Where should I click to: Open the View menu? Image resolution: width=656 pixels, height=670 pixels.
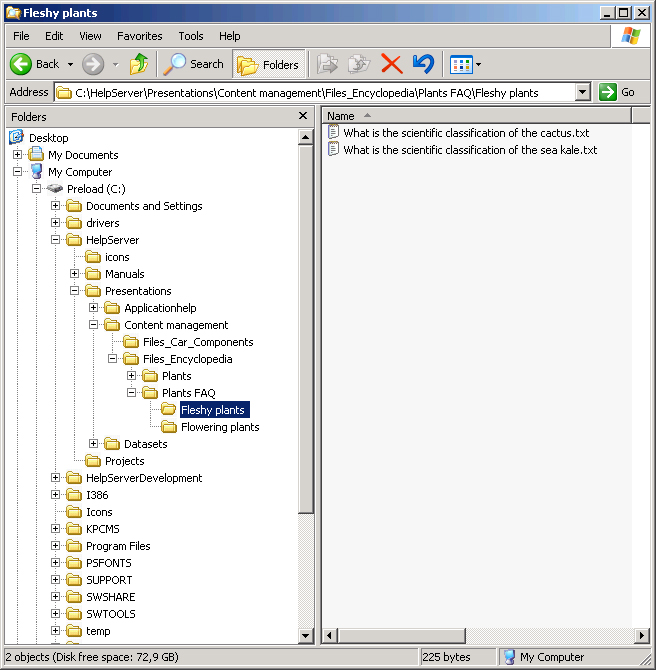coord(90,36)
